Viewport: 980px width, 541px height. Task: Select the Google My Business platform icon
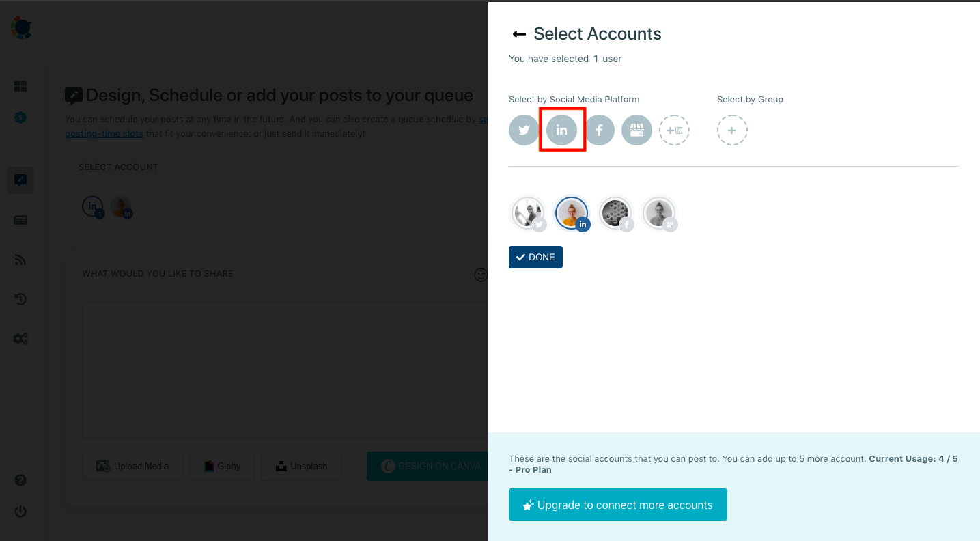pos(636,130)
